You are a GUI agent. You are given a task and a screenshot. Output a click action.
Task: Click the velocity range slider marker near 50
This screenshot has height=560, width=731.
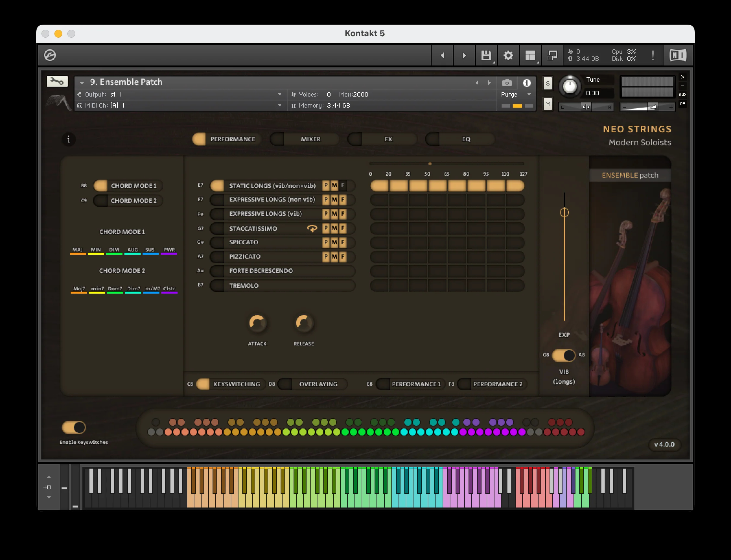pos(430,164)
